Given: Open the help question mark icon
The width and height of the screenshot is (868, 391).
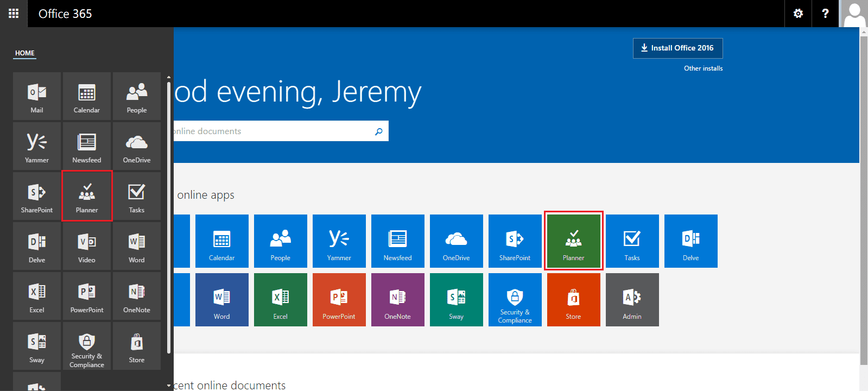Looking at the screenshot, I should 825,14.
